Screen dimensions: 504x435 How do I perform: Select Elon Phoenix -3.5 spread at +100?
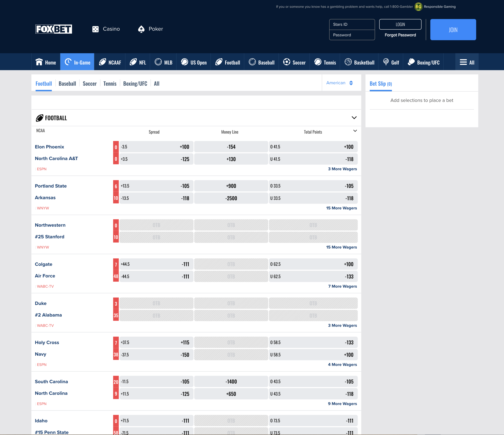pos(156,147)
